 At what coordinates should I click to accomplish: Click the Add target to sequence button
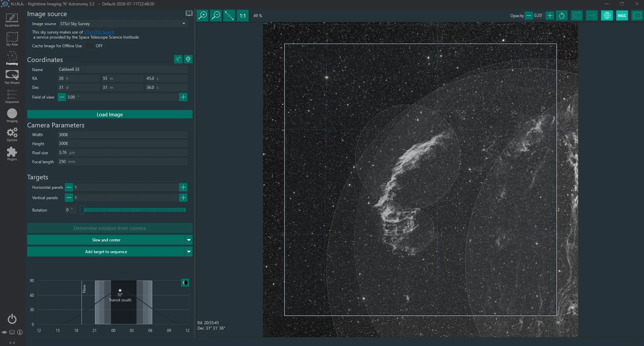point(106,252)
